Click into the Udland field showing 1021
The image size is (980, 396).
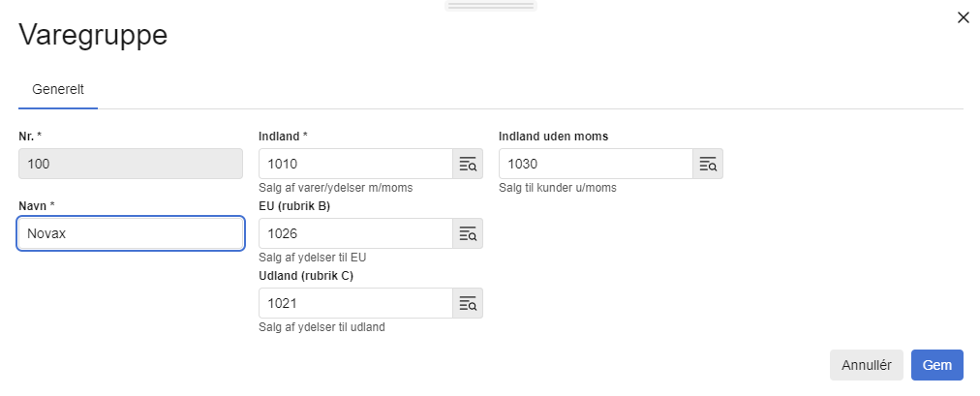coord(355,304)
